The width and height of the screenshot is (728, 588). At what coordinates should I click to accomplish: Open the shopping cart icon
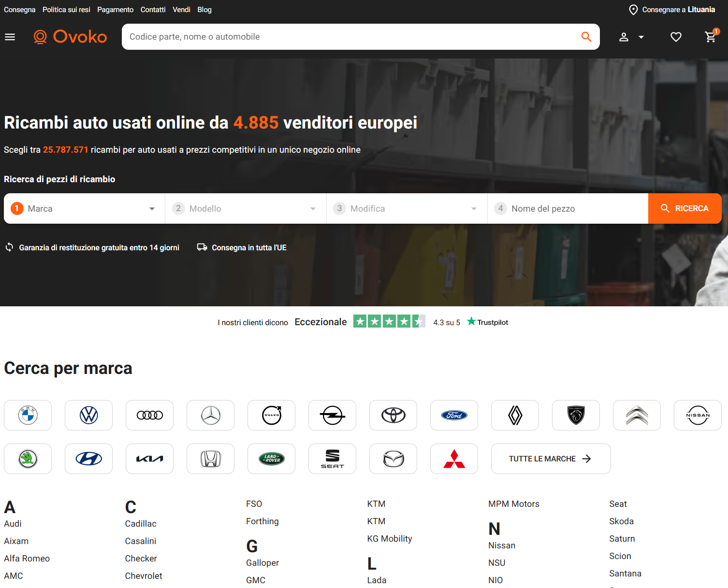712,36
